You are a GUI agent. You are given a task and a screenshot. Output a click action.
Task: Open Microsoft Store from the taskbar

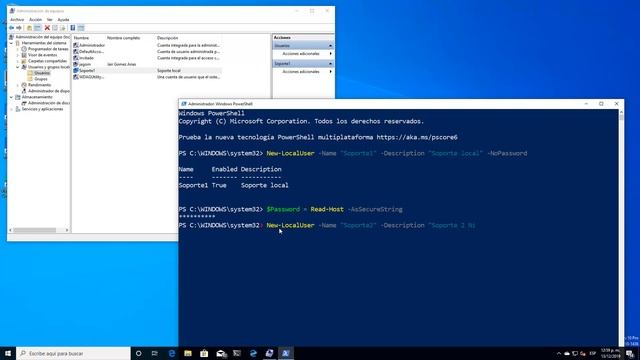click(204, 353)
